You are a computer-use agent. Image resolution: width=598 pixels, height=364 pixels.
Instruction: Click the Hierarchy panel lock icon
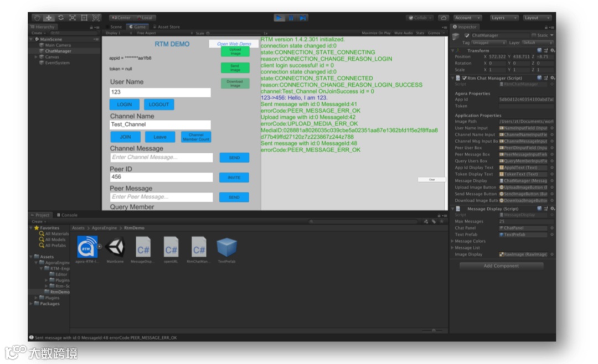91,27
